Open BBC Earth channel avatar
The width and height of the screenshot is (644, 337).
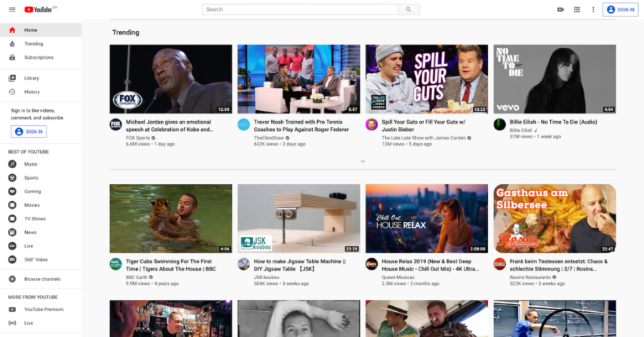point(116,264)
